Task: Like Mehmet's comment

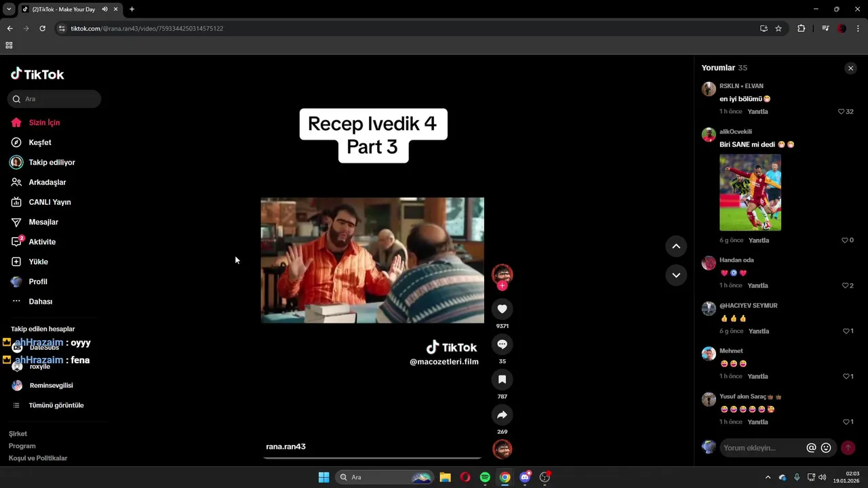Action: click(847, 376)
